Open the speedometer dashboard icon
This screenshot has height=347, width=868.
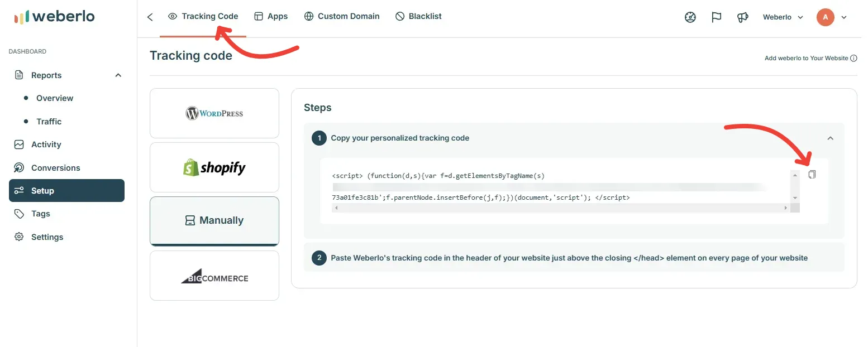coord(690,17)
